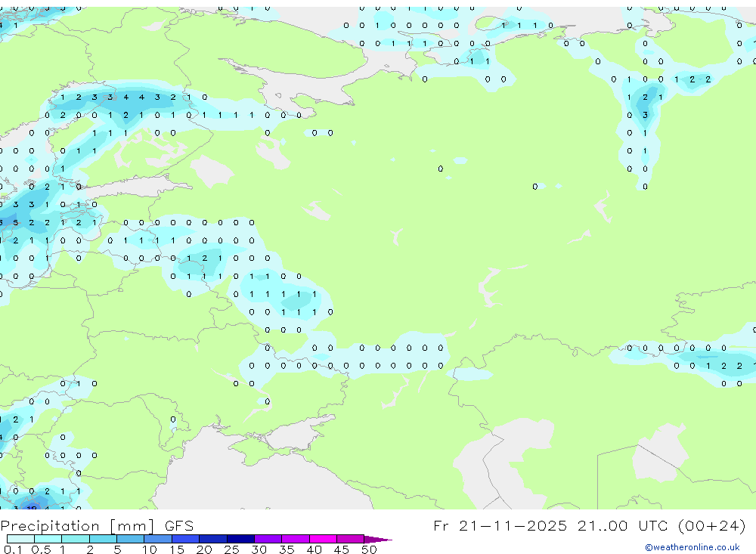Select legend swatch between 35 and 40
The height and width of the screenshot is (554, 756).
296,539
